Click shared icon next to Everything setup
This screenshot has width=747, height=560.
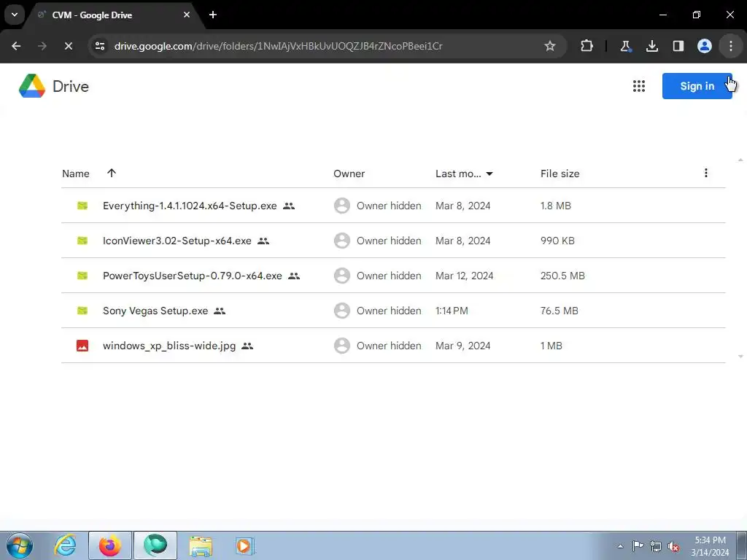click(x=289, y=206)
